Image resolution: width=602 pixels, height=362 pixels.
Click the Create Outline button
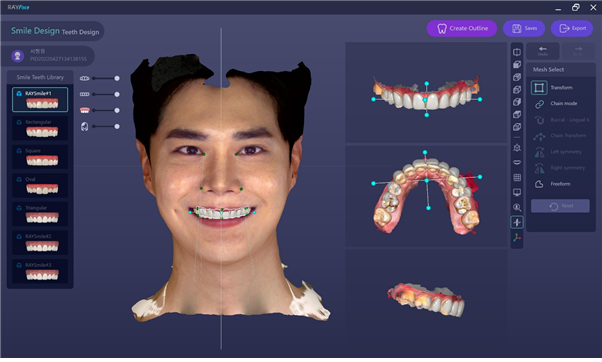pos(461,28)
